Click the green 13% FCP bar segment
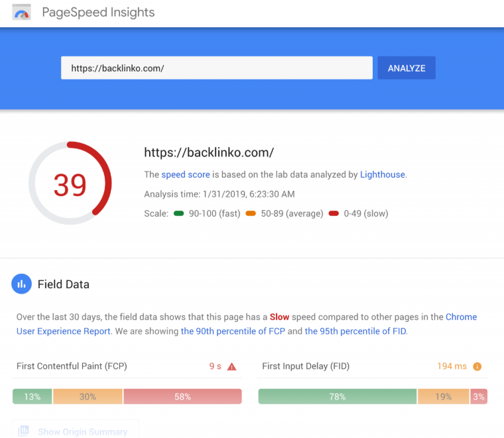504x438 pixels. point(32,396)
